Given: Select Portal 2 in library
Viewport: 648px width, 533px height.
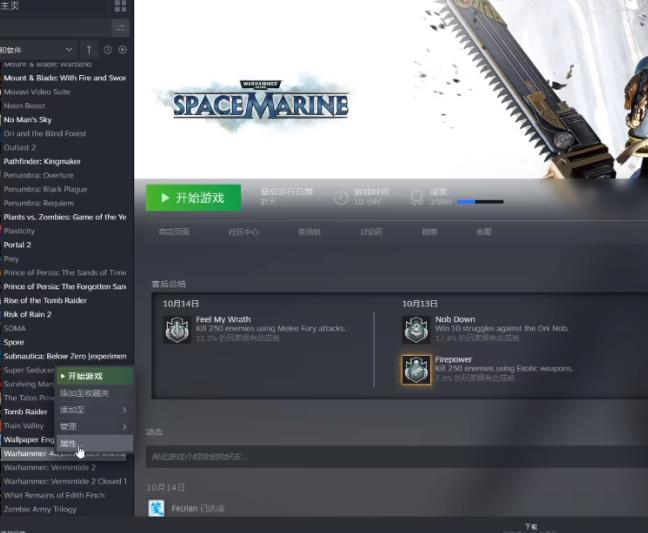Looking at the screenshot, I should [17, 245].
